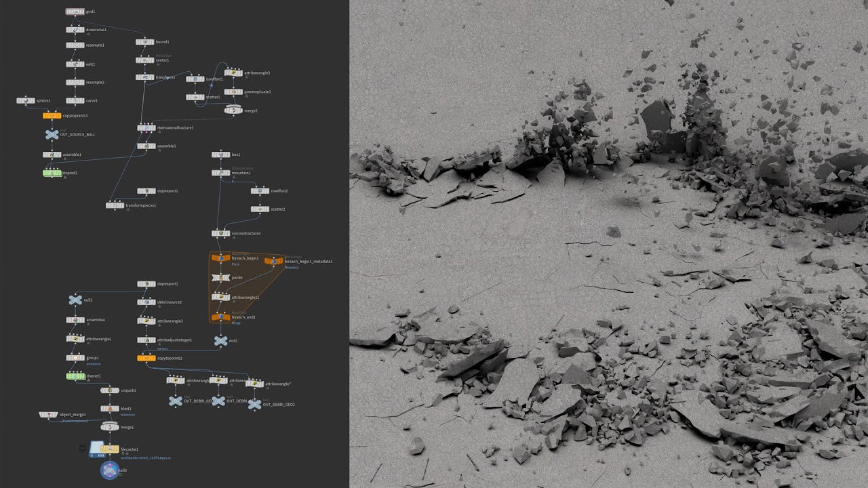The height and width of the screenshot is (488, 868).
Task: Click the green dopnet2 node
Action: tap(52, 173)
